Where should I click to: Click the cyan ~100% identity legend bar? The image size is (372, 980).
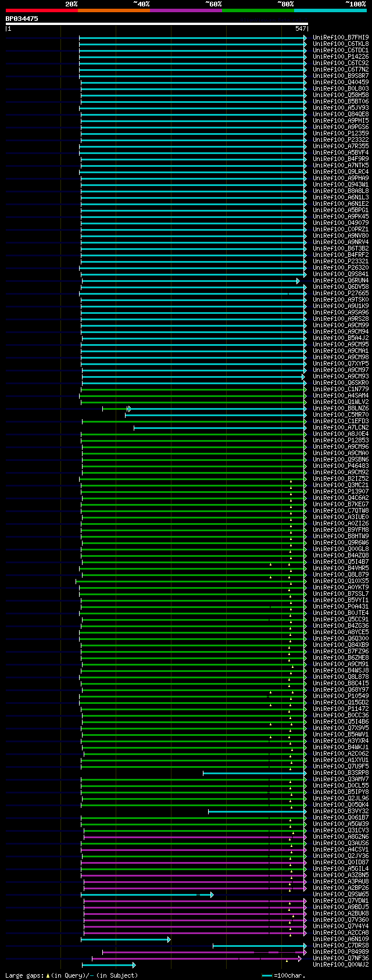330,10
